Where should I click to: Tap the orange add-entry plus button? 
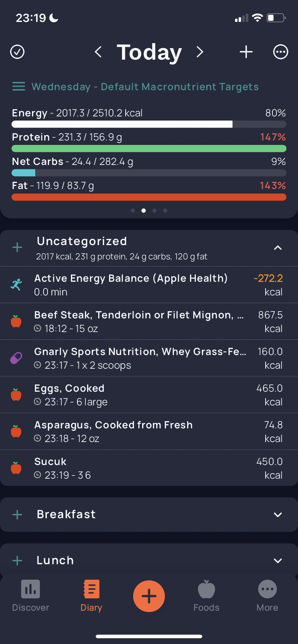pos(149,596)
